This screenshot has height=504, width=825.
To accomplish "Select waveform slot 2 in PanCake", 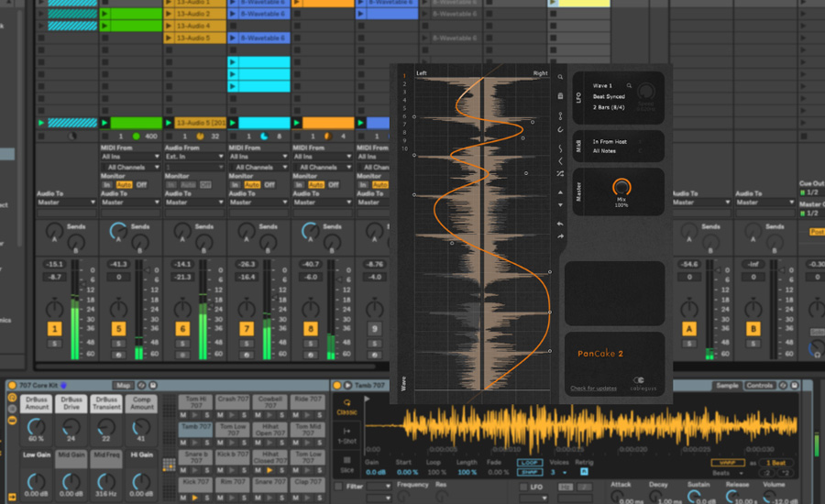I will 404,84.
